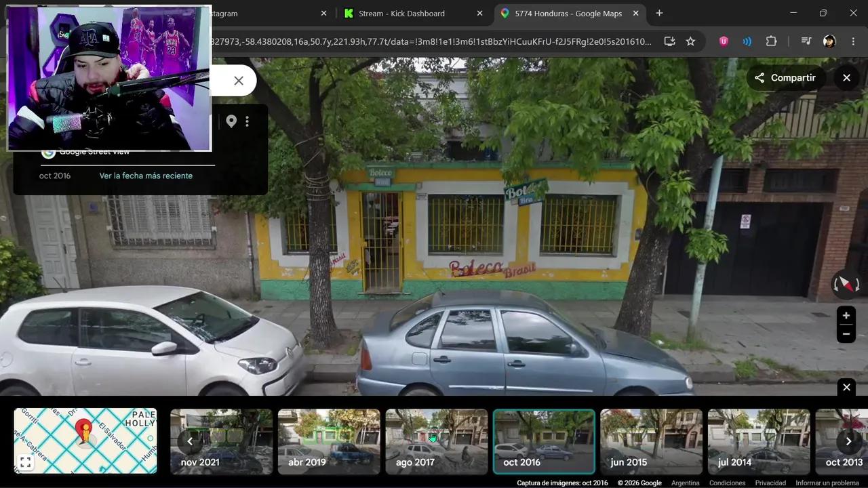Clear the search box X button
This screenshot has height=488, width=868.
[239, 81]
